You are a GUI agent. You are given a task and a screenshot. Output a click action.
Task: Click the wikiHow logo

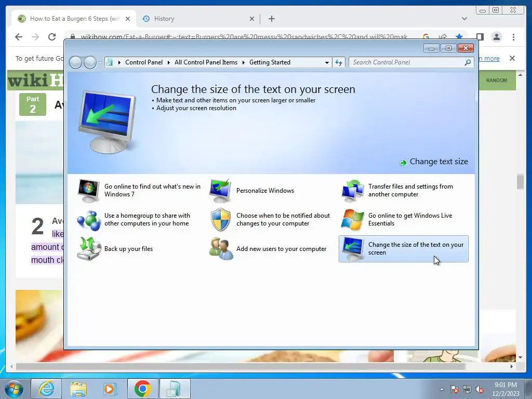(x=36, y=81)
